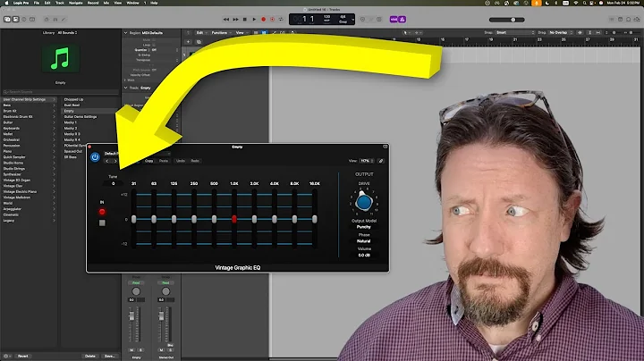Click the play transport button
The image size is (644, 361).
pyautogui.click(x=254, y=20)
